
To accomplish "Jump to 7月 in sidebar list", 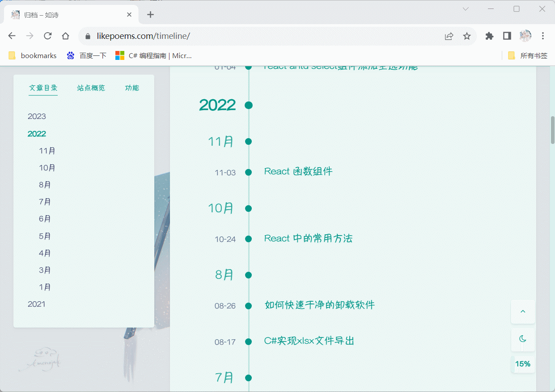I will click(45, 202).
